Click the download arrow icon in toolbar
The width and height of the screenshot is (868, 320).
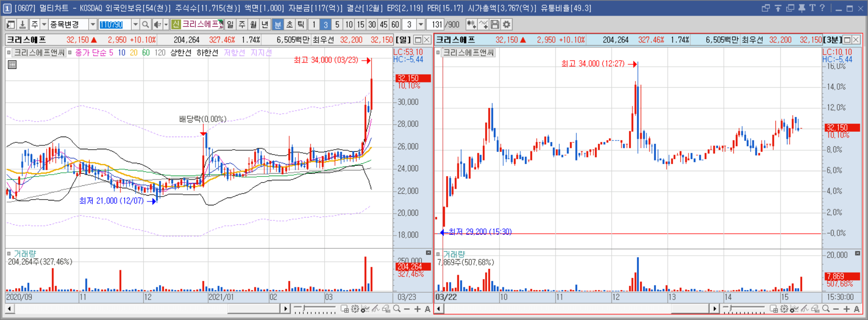point(22,24)
